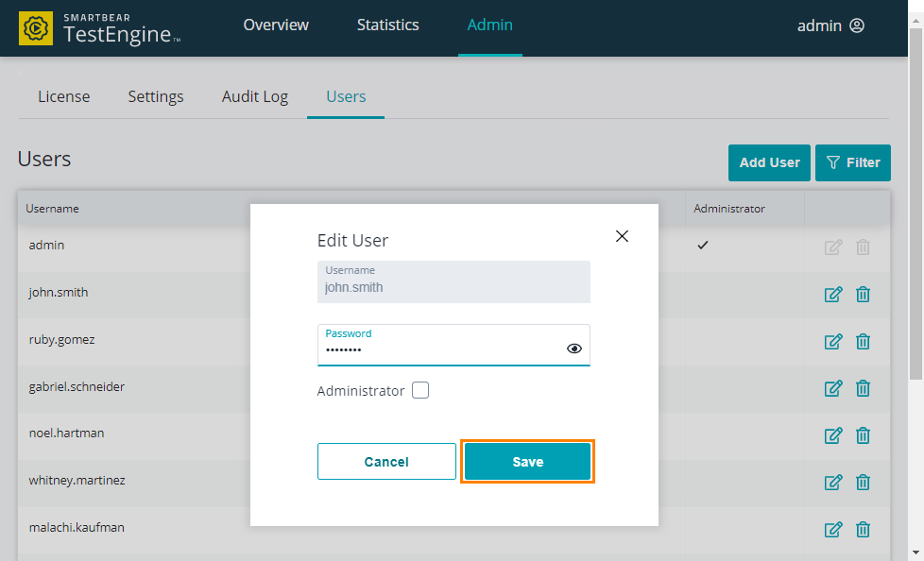This screenshot has height=561, width=924.
Task: Edit the gabriel.schneider user
Action: 832,388
